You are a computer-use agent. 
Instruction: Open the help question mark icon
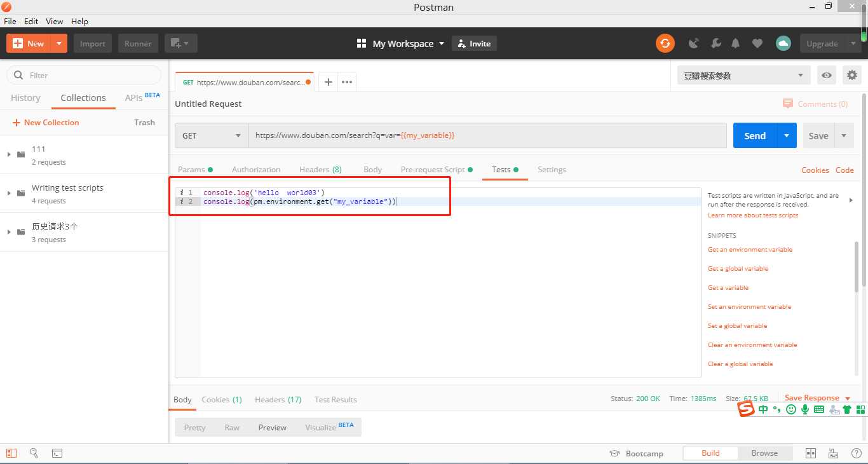coord(856,453)
